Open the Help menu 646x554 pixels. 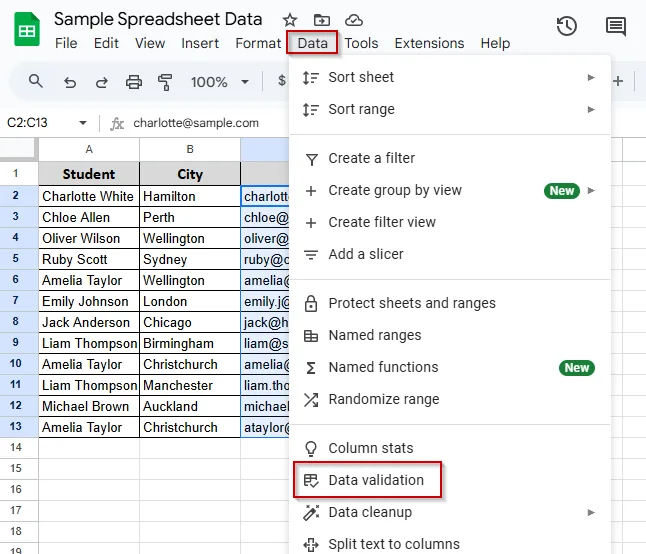495,43
